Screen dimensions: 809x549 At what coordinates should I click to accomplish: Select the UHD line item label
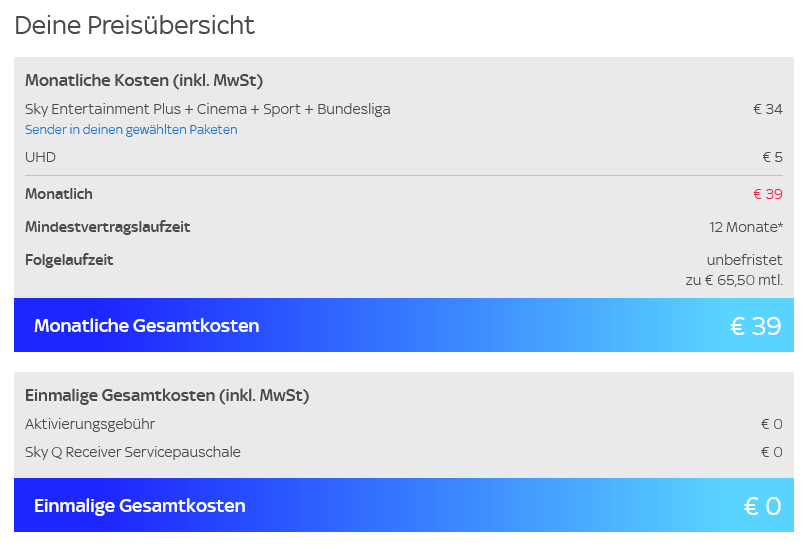(x=40, y=157)
